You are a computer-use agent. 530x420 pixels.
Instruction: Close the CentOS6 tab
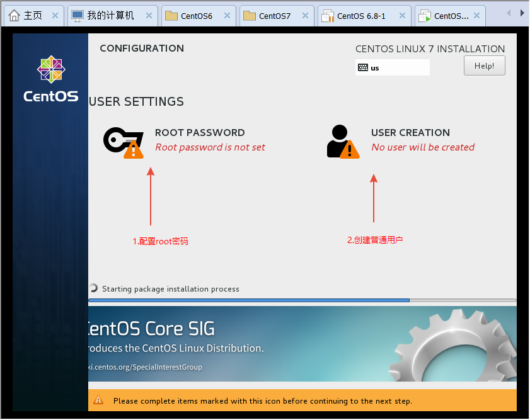(x=227, y=16)
